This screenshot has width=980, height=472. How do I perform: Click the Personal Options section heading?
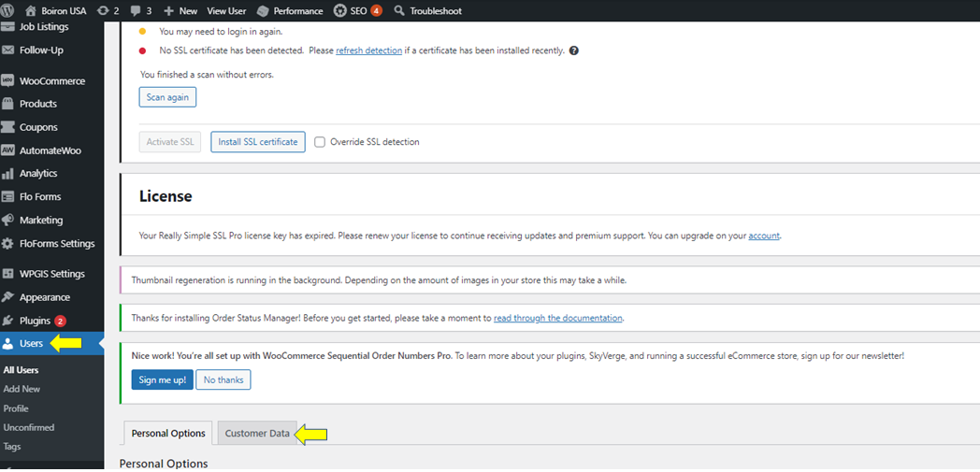[164, 464]
